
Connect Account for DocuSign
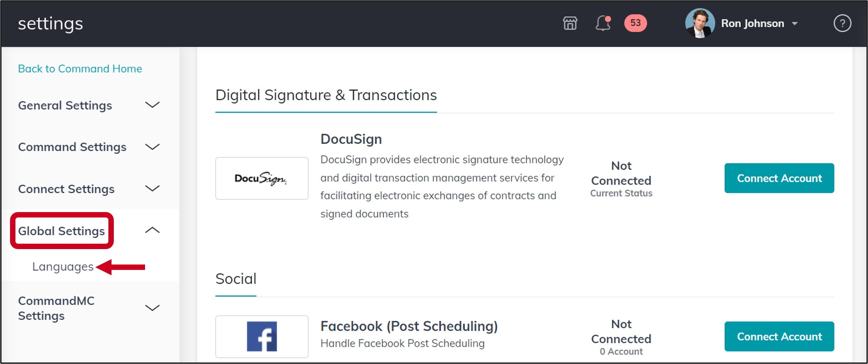click(x=779, y=178)
